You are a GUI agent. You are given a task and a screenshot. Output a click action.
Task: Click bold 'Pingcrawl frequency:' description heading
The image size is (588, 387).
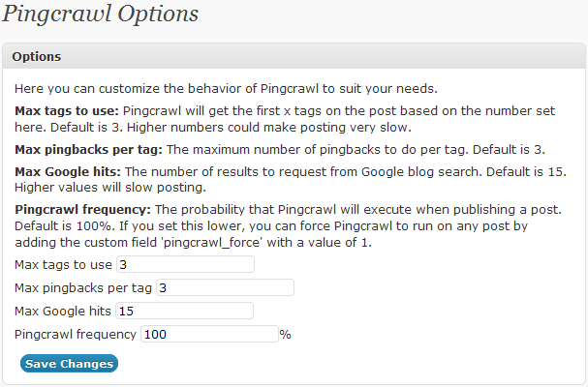[83, 209]
